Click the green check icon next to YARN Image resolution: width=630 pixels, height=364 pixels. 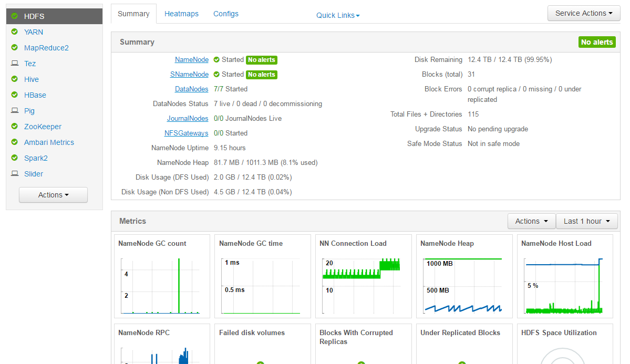click(15, 32)
